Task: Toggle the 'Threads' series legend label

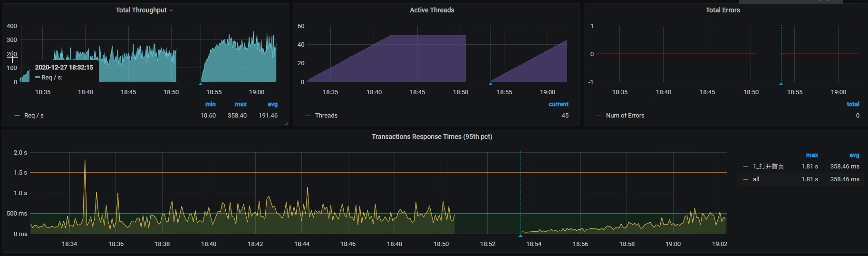Action: pos(326,116)
